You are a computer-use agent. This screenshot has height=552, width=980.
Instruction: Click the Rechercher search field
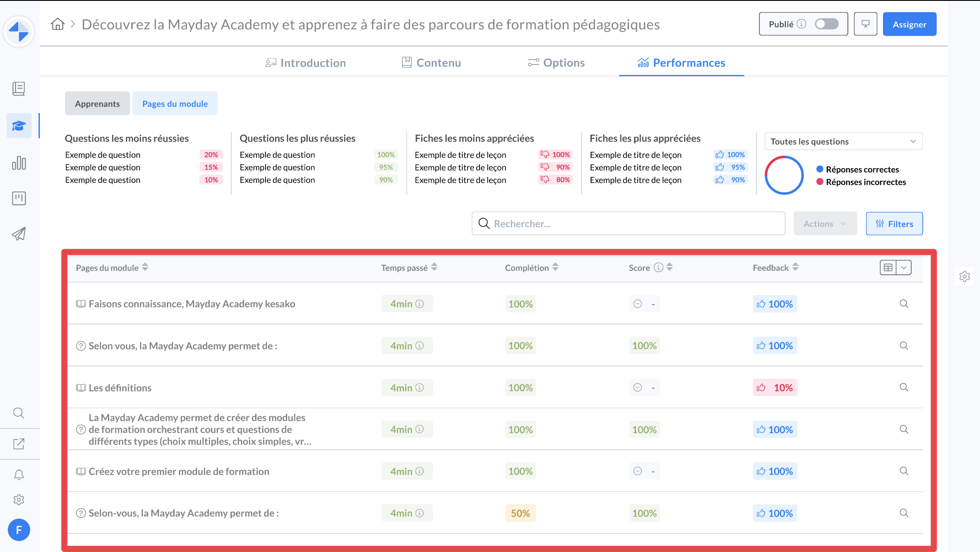628,224
